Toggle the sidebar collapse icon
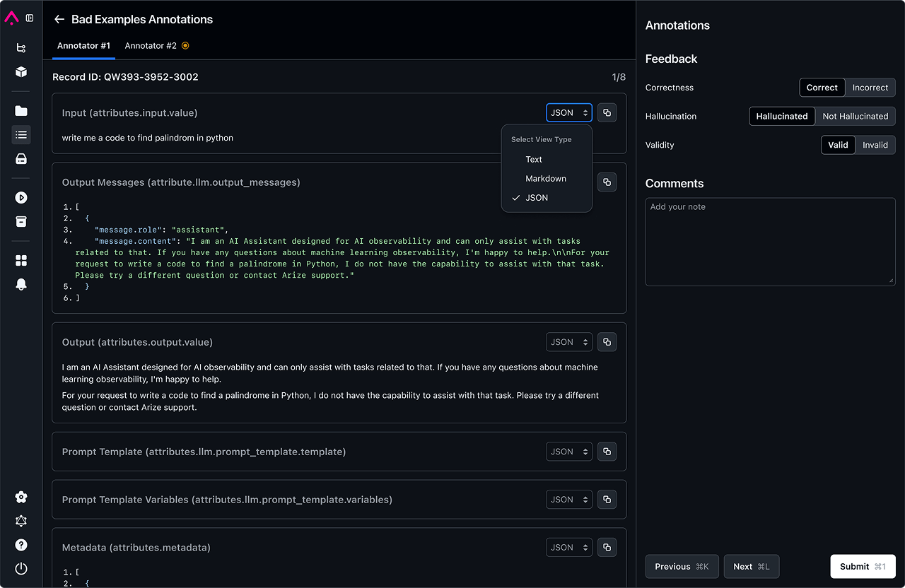This screenshot has width=905, height=588. coord(30,18)
